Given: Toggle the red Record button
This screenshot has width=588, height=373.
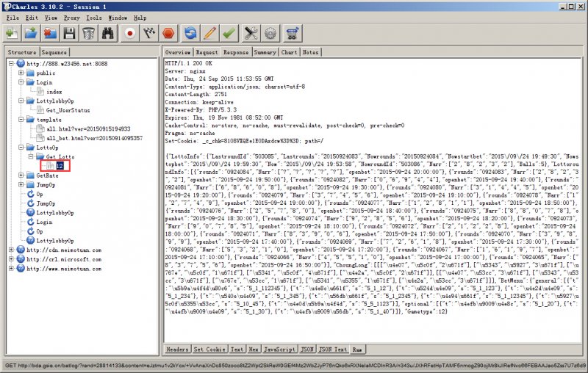Looking at the screenshot, I should [130, 33].
